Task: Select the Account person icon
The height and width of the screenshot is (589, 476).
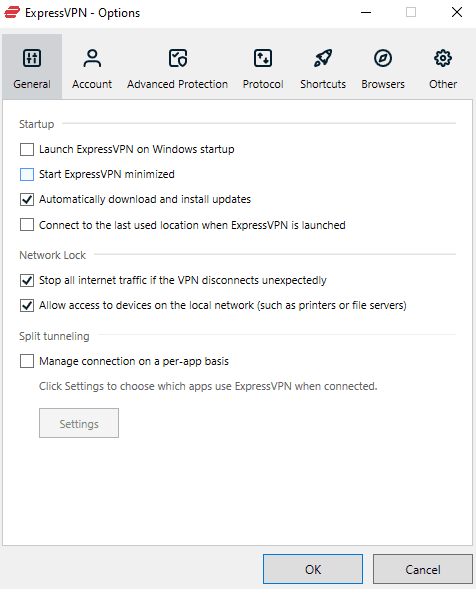Action: [x=92, y=58]
